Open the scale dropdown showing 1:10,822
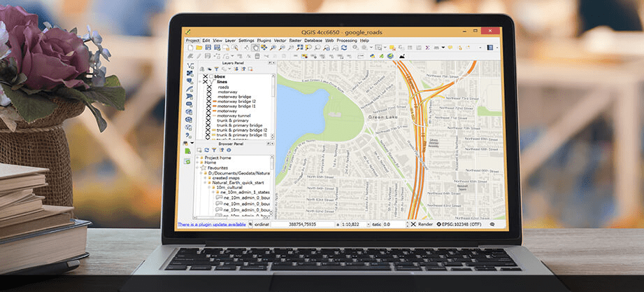 tap(368, 224)
